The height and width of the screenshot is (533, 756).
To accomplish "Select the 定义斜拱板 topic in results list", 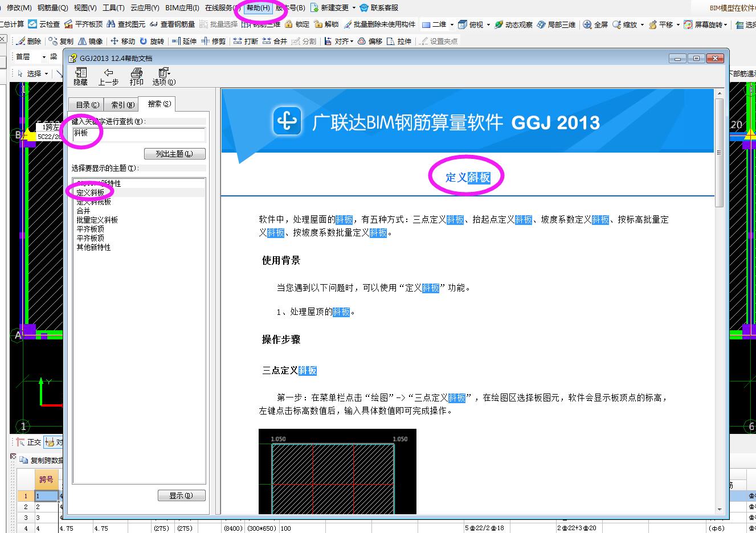I will tap(94, 202).
